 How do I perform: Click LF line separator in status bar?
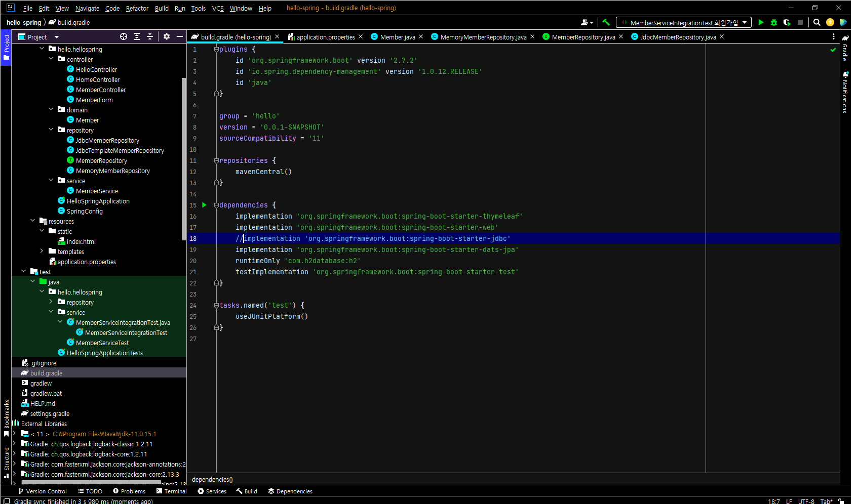(789, 501)
